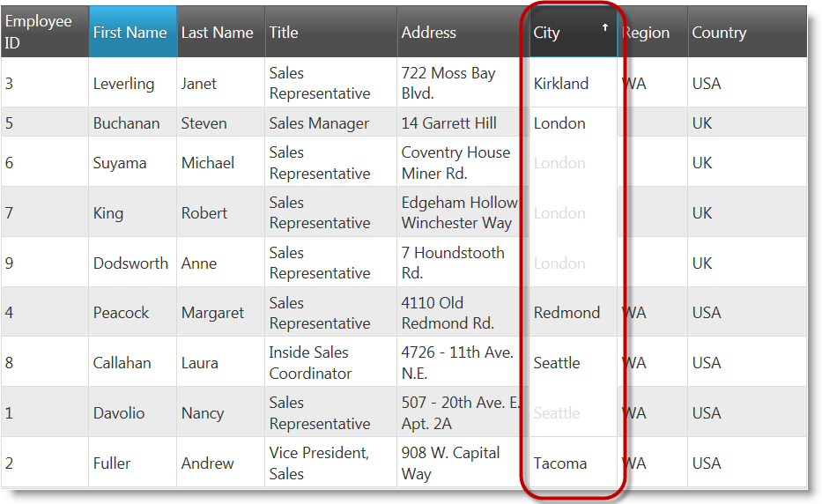The height and width of the screenshot is (504, 822).
Task: Select Leverling in First Name column
Action: [123, 84]
